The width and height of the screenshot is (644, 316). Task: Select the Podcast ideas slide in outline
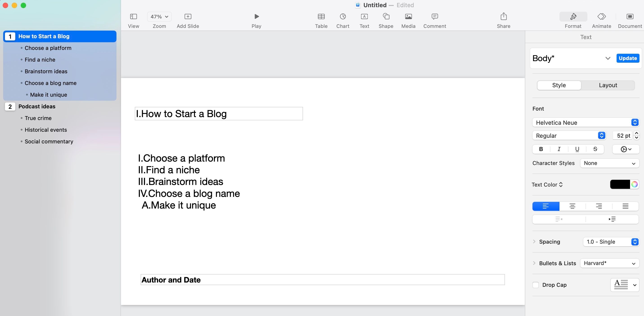[x=37, y=106]
